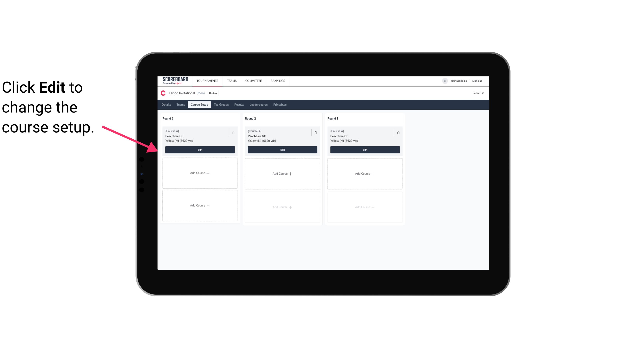Click Edit button for Round 2 course

click(282, 150)
